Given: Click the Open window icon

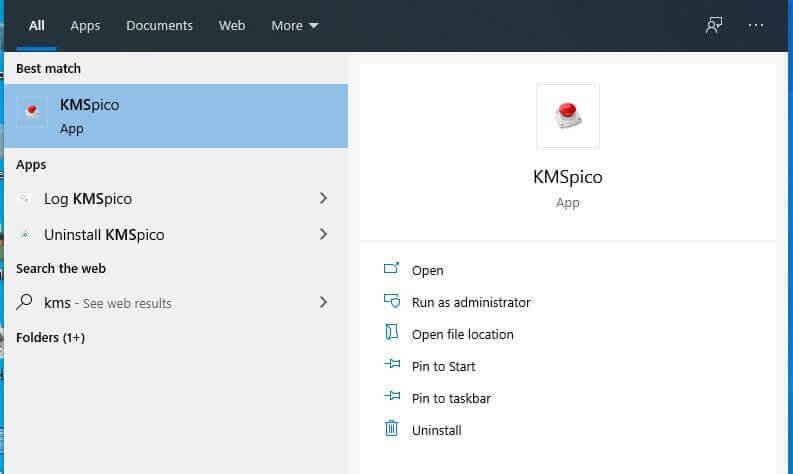Looking at the screenshot, I should click(x=391, y=268).
